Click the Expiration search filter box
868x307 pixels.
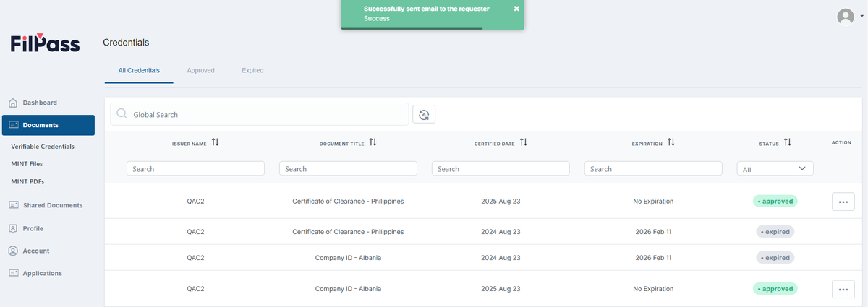[x=653, y=168]
